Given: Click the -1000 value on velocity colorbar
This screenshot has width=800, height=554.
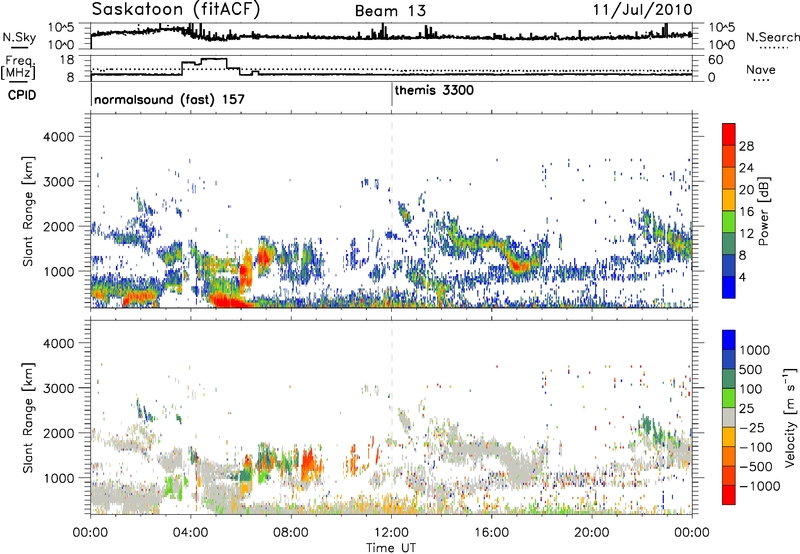Looking at the screenshot, I should tap(759, 486).
